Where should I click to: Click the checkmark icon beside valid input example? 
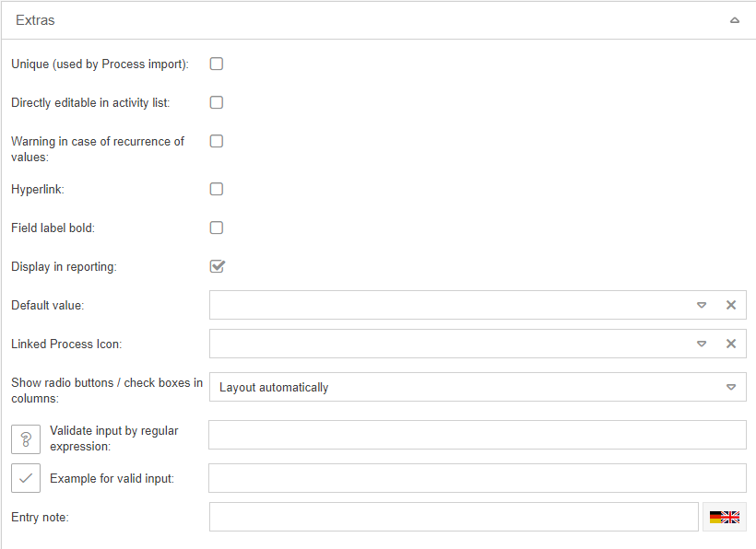tap(26, 478)
